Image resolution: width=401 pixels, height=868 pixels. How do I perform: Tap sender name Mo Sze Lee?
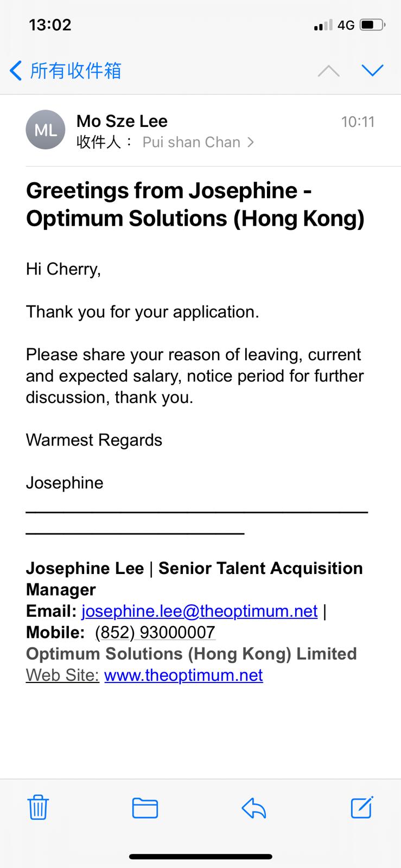coord(122,121)
